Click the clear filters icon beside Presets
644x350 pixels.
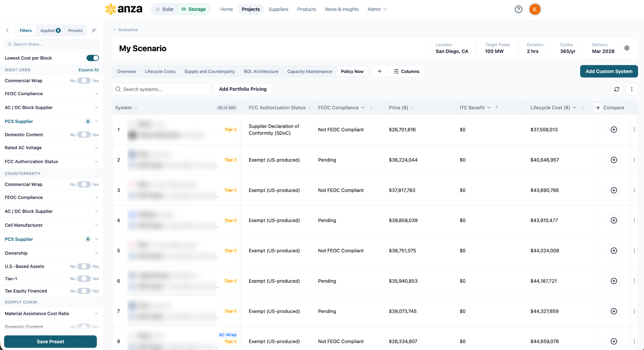tap(94, 30)
